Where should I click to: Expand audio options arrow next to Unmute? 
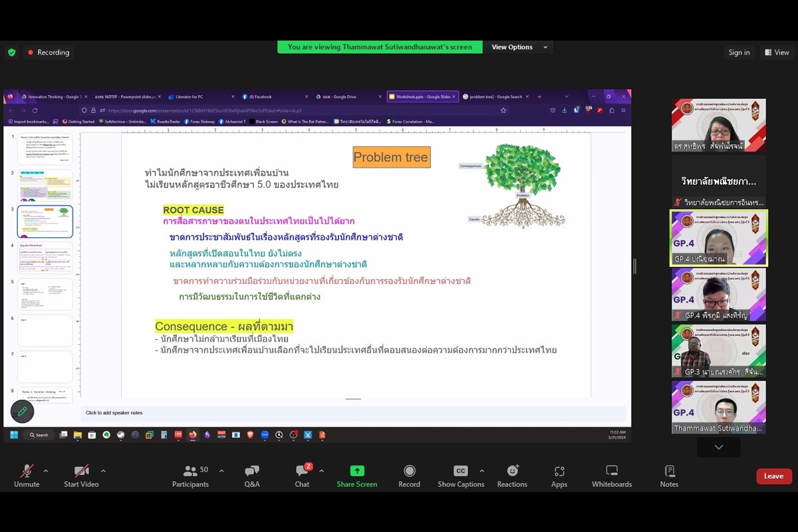[x=46, y=471]
